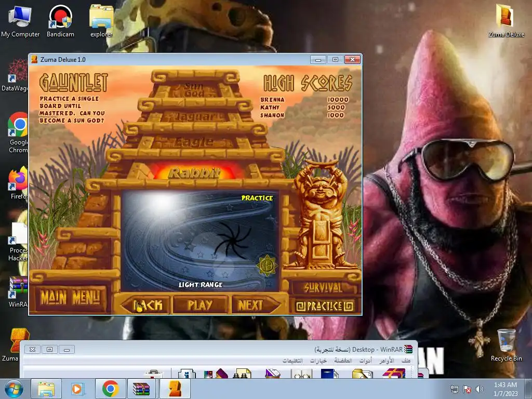Open the Firefox desktop shortcut
Viewport: 532px width, 399px height.
click(18, 183)
